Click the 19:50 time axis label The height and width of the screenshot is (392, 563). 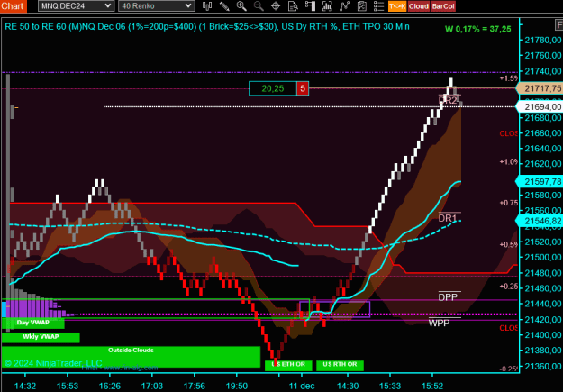(x=237, y=386)
